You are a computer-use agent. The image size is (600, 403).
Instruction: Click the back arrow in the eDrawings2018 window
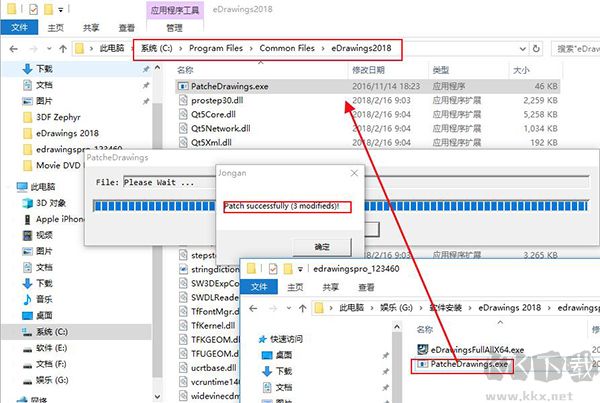14,49
